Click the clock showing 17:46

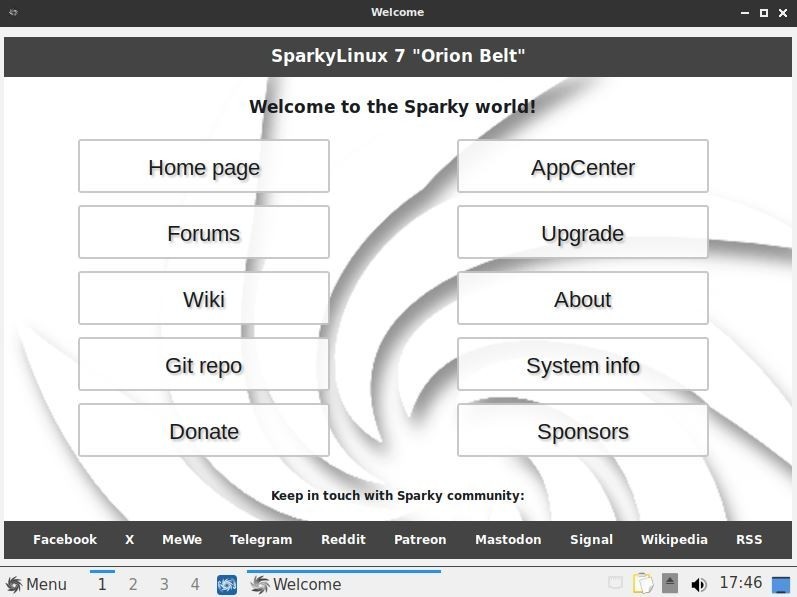740,583
